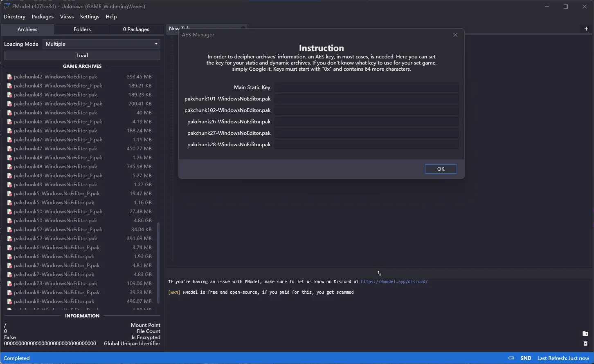This screenshot has width=594, height=364.
Task: Click the swap arrows icon above the log
Action: 379,273
